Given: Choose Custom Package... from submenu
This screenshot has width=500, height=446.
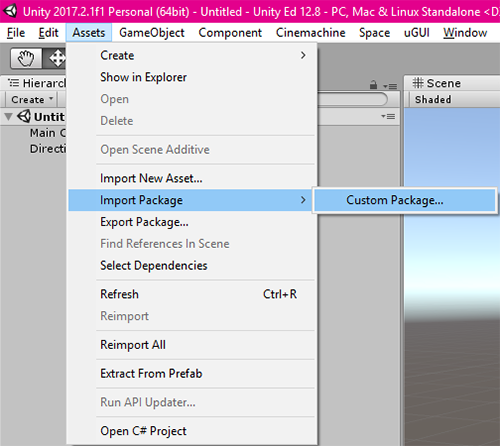Looking at the screenshot, I should click(x=405, y=200).
